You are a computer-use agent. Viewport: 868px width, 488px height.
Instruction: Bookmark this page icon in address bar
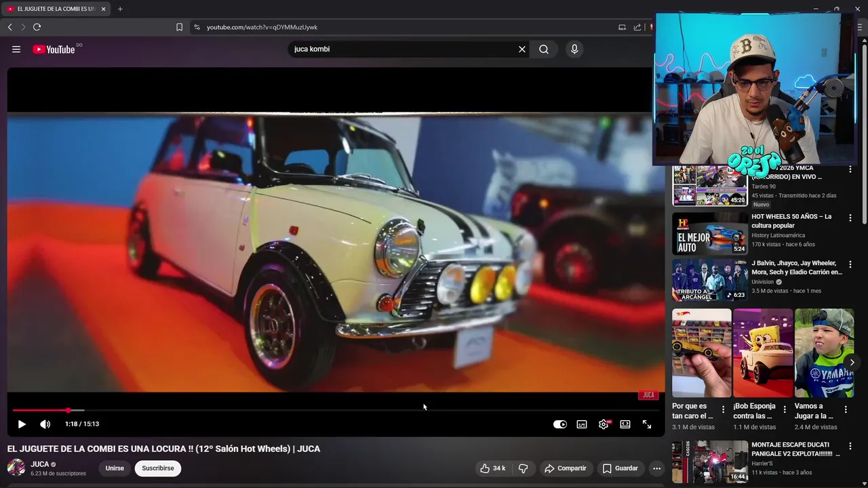[x=179, y=27]
